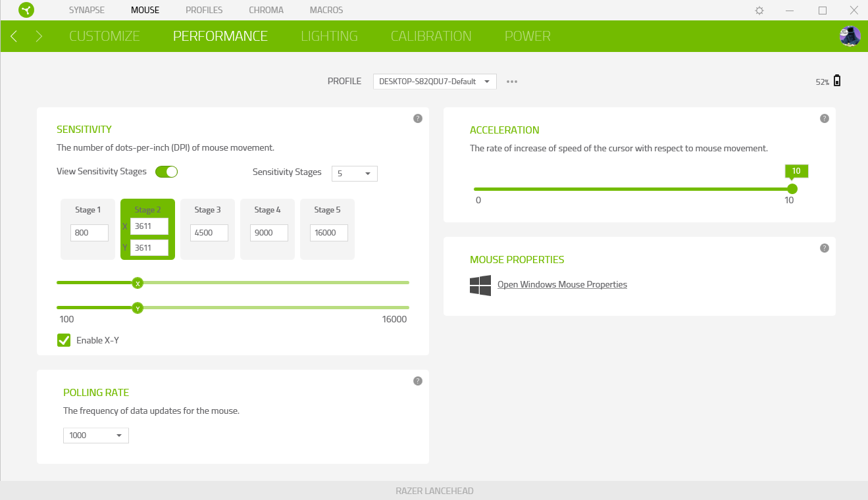The width and height of the screenshot is (868, 500).
Task: Open profile options three-dot menu
Action: [x=512, y=82]
